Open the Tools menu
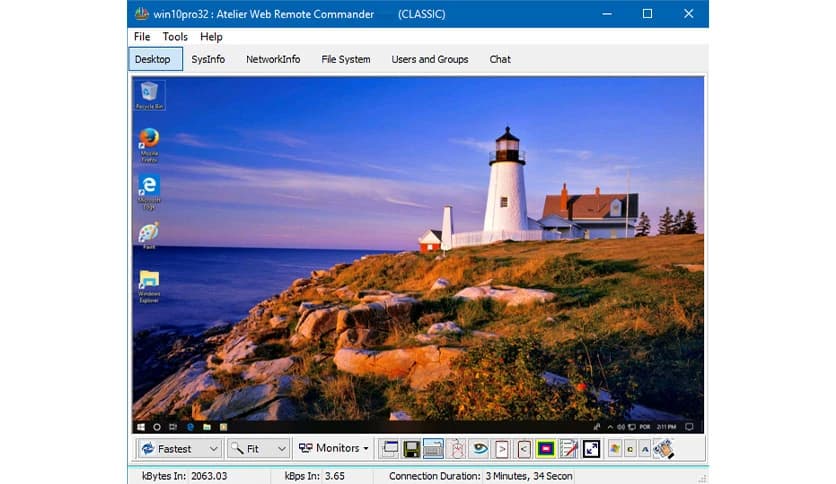The height and width of the screenshot is (484, 836). (x=175, y=37)
